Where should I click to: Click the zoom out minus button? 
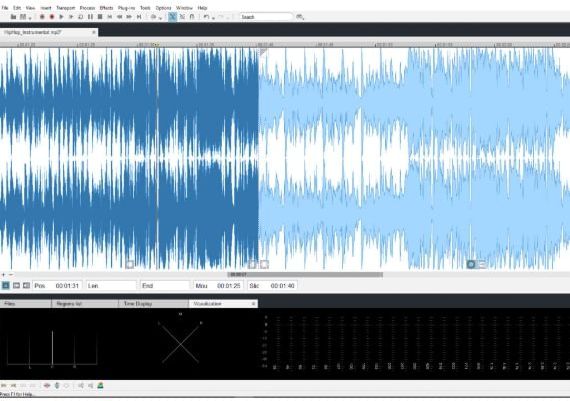pos(11,275)
